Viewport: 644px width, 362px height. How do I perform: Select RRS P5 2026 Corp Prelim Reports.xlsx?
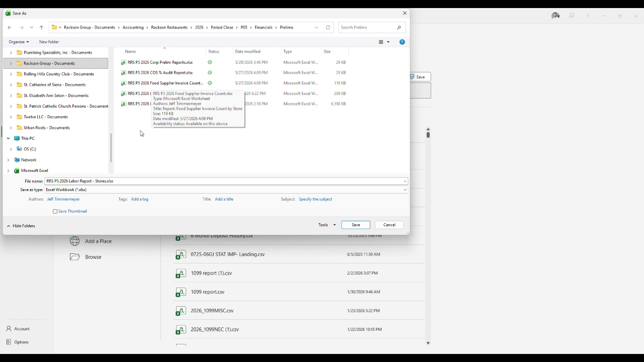point(160,62)
